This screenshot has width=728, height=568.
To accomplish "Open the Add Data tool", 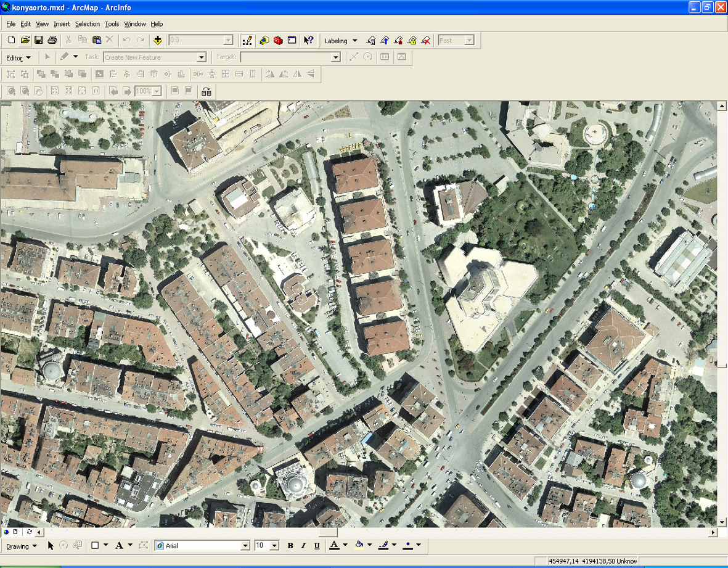I will [x=157, y=40].
